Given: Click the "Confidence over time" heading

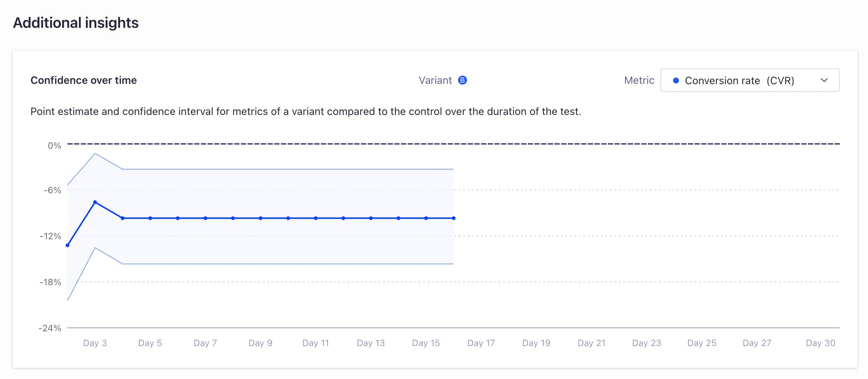Looking at the screenshot, I should 84,80.
